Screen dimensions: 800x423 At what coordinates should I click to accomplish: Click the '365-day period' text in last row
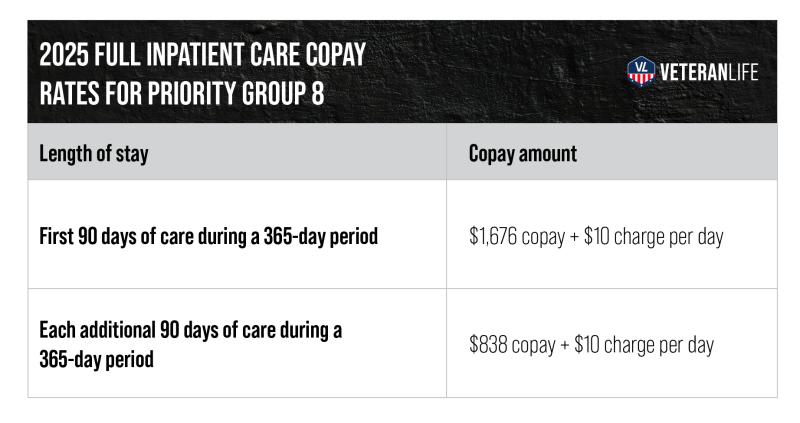(x=96, y=359)
